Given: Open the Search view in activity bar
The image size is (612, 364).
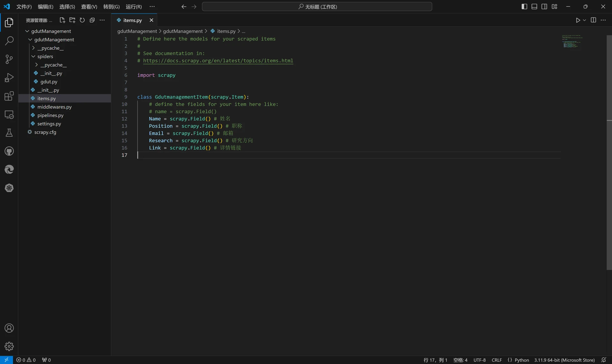Looking at the screenshot, I should click(x=9, y=40).
